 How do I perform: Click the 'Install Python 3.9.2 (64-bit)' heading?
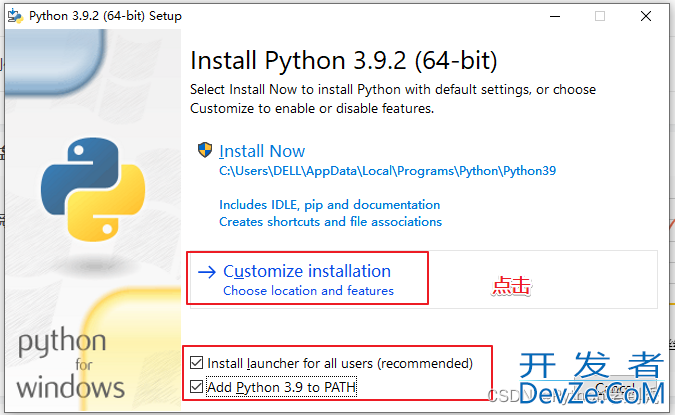(x=344, y=60)
